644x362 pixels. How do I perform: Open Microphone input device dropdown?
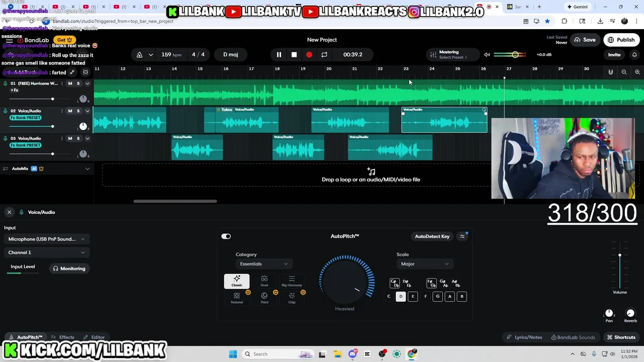point(46,239)
